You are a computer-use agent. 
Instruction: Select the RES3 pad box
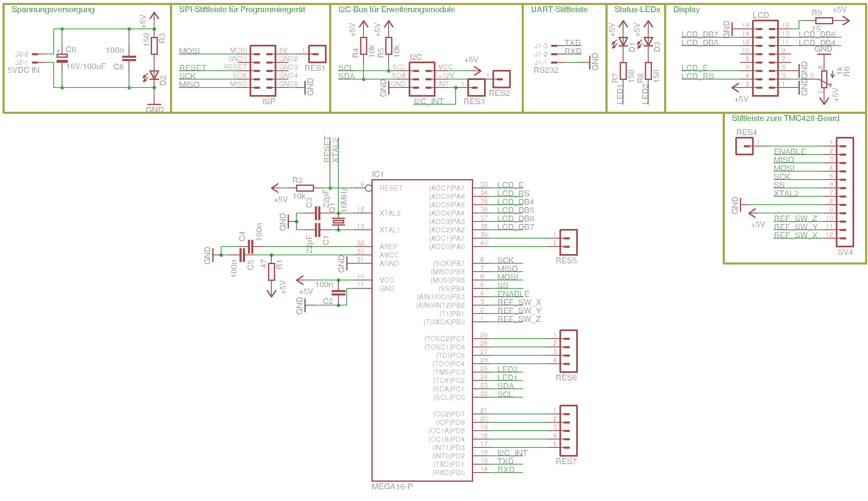click(476, 87)
